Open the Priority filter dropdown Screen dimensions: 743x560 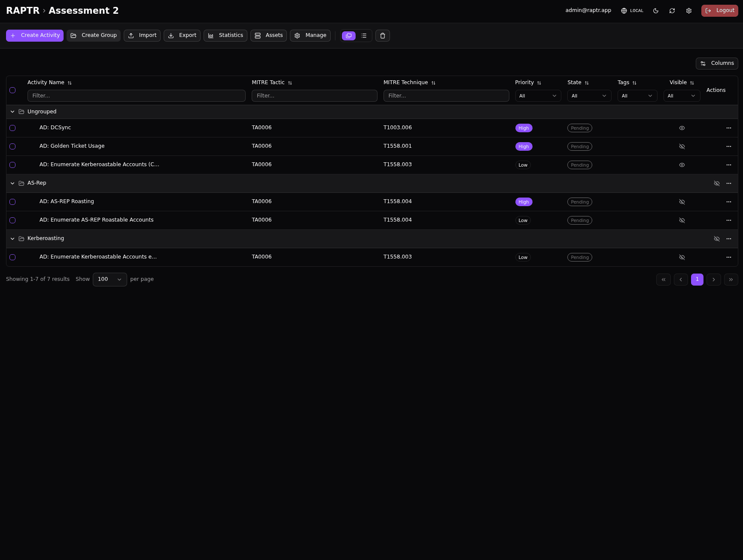pyautogui.click(x=538, y=96)
